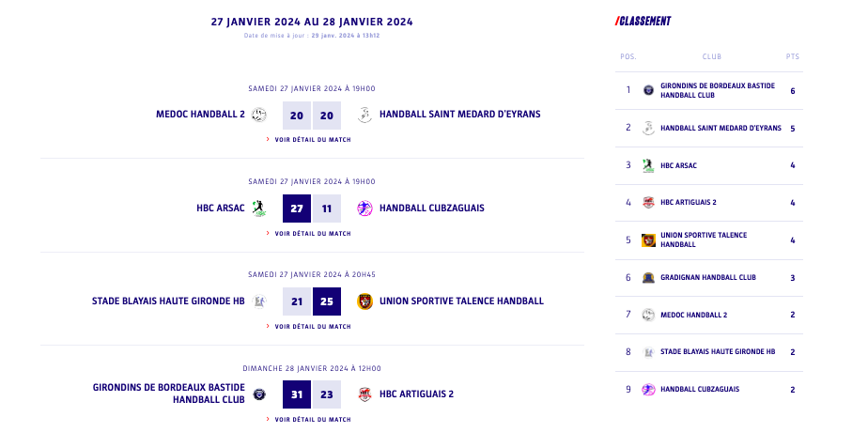Screen dimensions: 868x448
Task: Click the 31 score box for Girondins
Action: coord(297,394)
